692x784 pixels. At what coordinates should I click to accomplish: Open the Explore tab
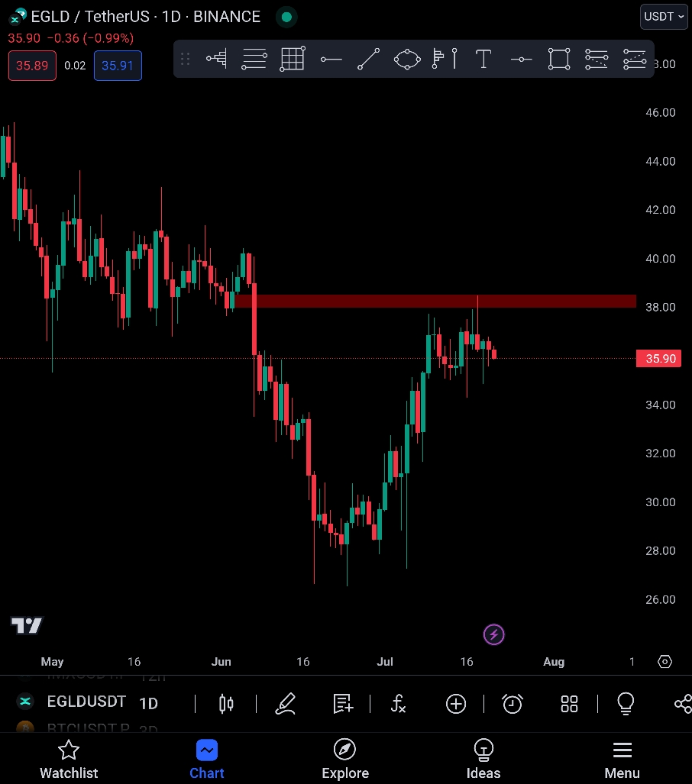[x=345, y=759]
